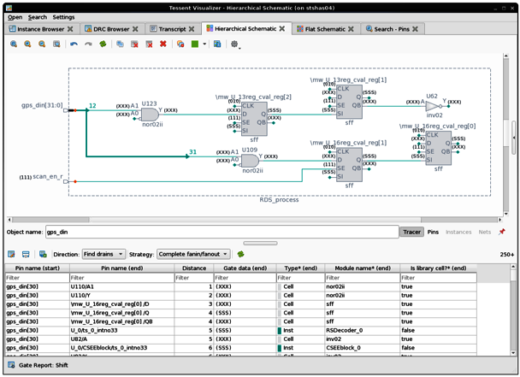Open the Settings menu
Image resolution: width=520 pixels, height=377 pixels.
[64, 17]
